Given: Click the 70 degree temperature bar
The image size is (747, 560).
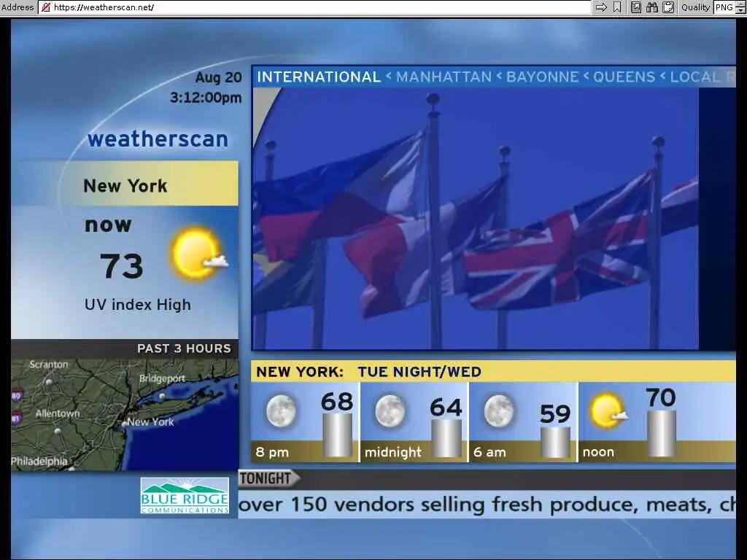Looking at the screenshot, I should [x=661, y=433].
